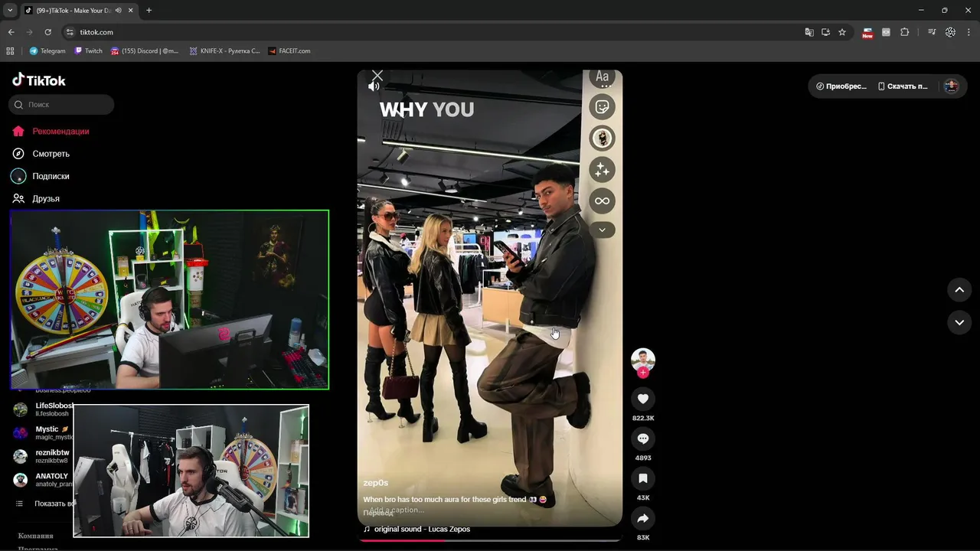Open the profile avatar menu at top right
This screenshot has width=980, height=551.
pos(952,86)
